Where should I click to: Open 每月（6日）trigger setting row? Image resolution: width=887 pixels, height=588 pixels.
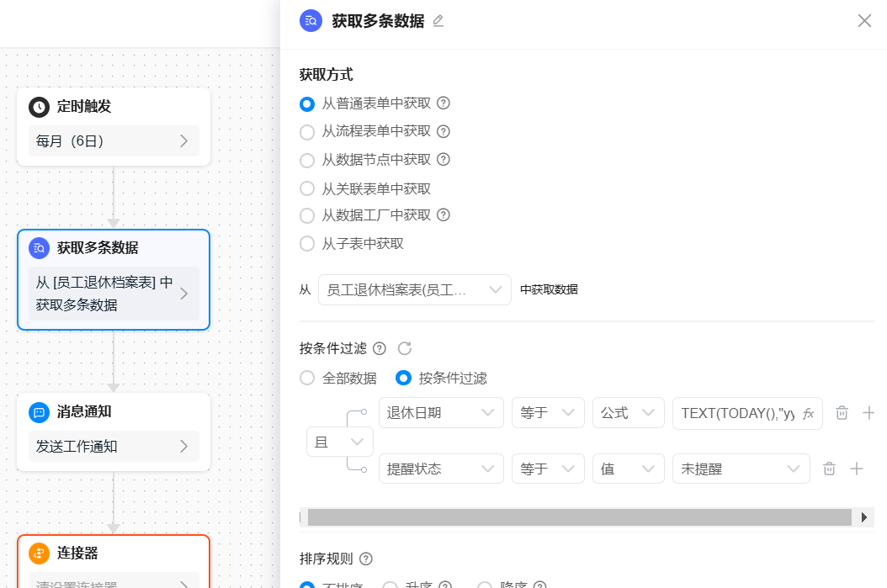(x=114, y=140)
